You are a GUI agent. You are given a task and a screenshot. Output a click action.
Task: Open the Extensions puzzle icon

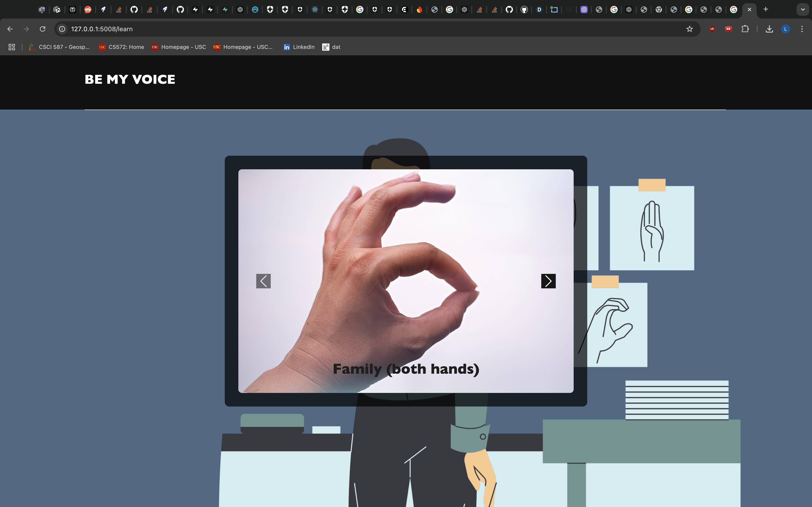(x=745, y=29)
